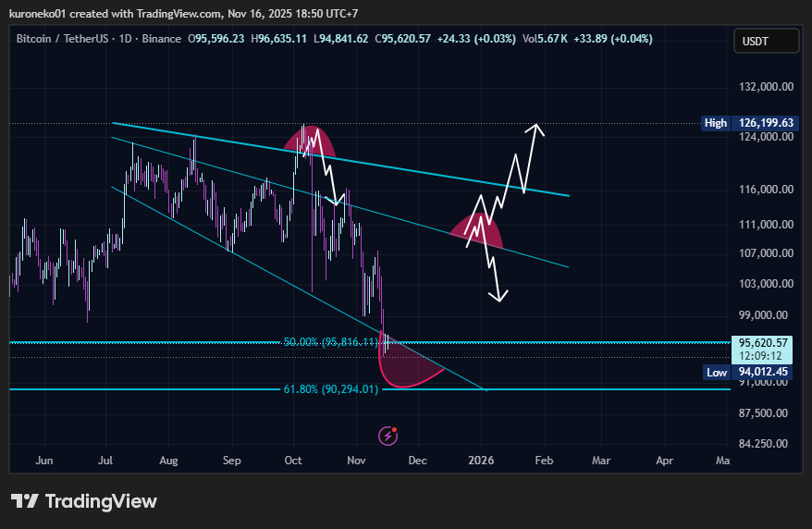
Task: Click the 99,000.00 price axis label
Action: 764,315
